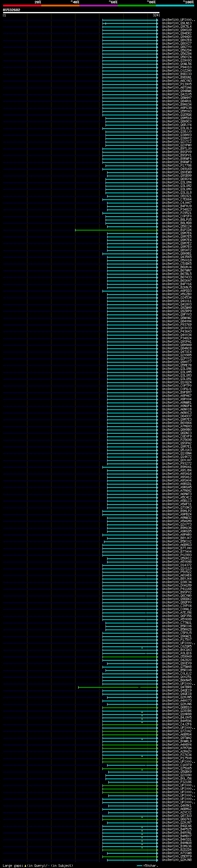
Task: Select the UniRef100_B1PID4 label
Action: (x=176, y=230)
